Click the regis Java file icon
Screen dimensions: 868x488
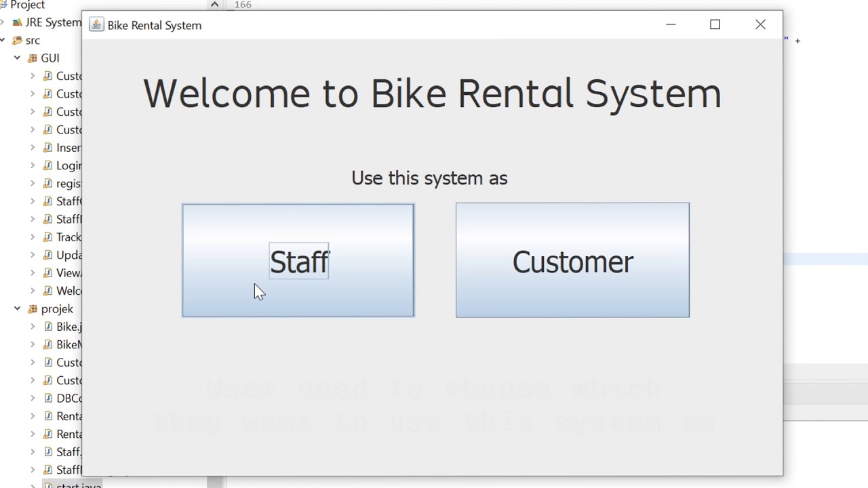point(47,183)
